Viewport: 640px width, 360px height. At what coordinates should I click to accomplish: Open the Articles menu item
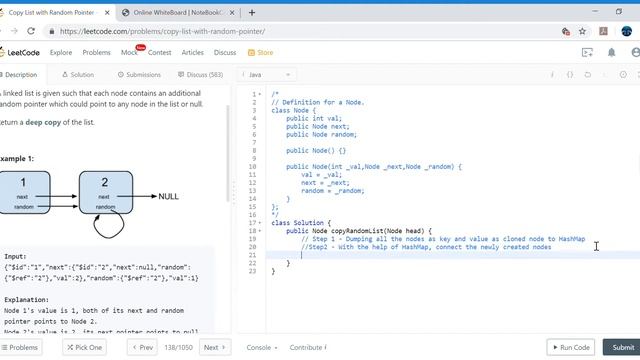[193, 53]
